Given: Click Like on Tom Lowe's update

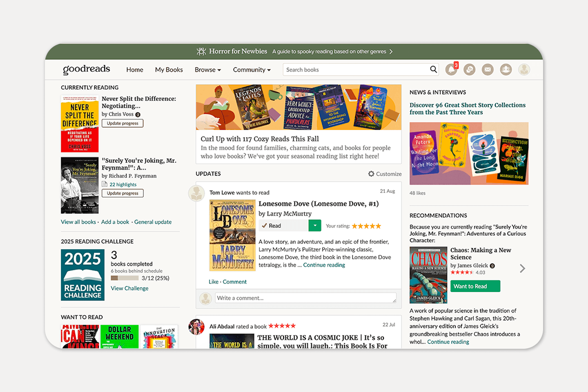Looking at the screenshot, I should tap(214, 282).
